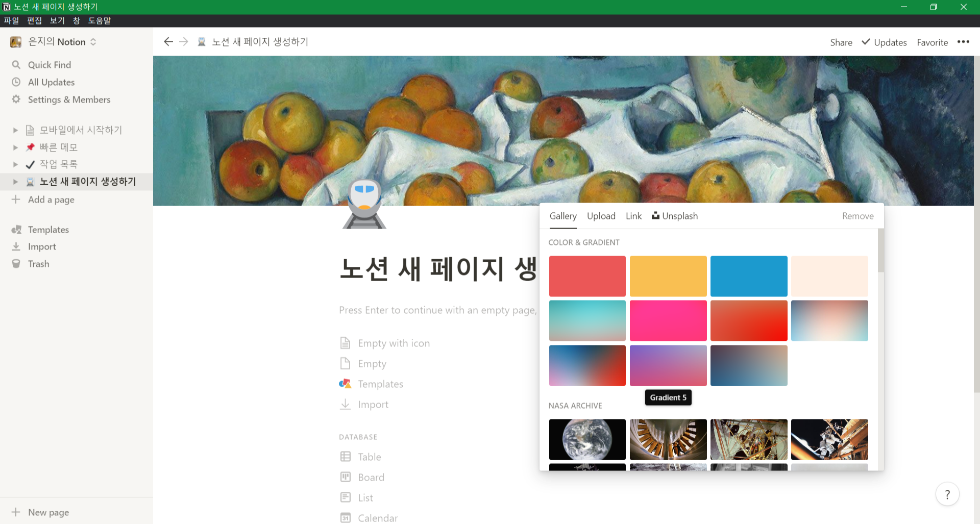
Task: Open the 창 menu
Action: pos(77,20)
